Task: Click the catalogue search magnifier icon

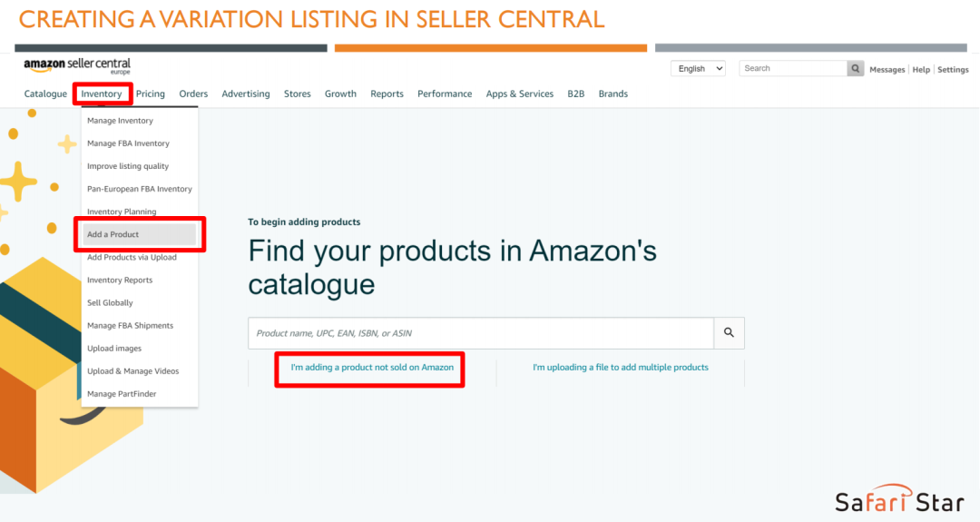Action: 729,333
